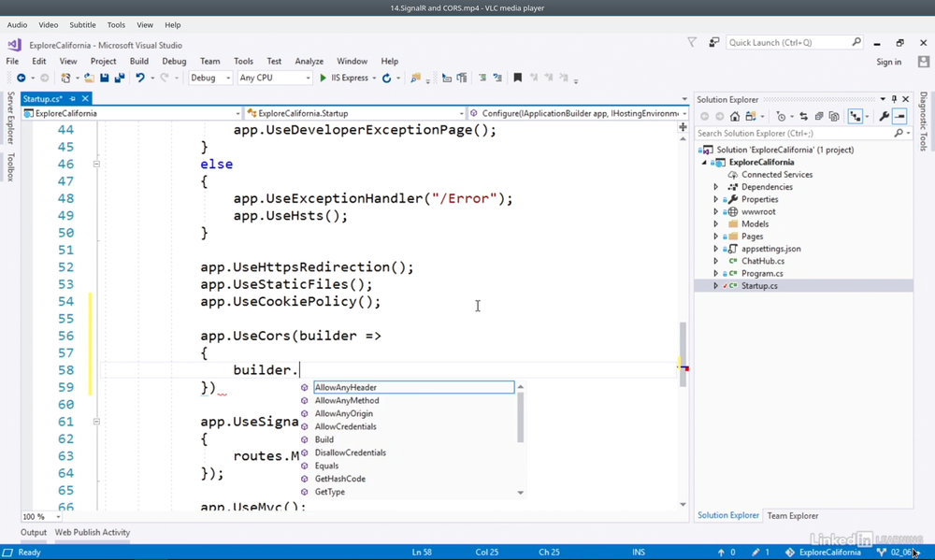This screenshot has width=935, height=560.
Task: Click the Preview Selected Items icon
Action: 899,117
